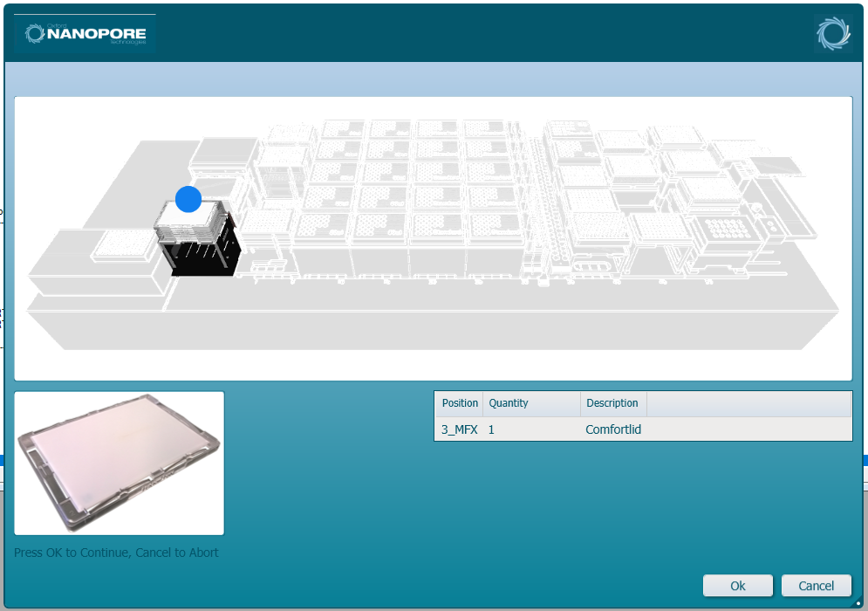
Task: Click the Quantity value 1 in the row
Action: [490, 429]
